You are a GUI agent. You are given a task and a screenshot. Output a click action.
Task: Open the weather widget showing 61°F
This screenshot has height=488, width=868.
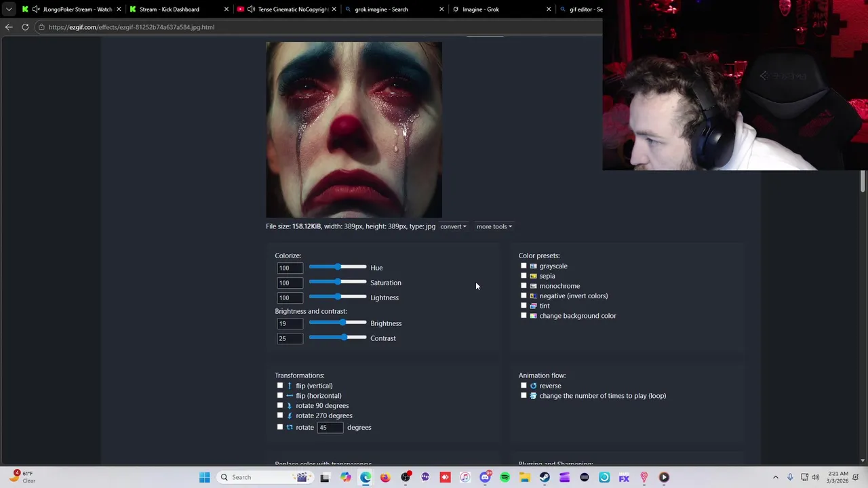(x=23, y=476)
